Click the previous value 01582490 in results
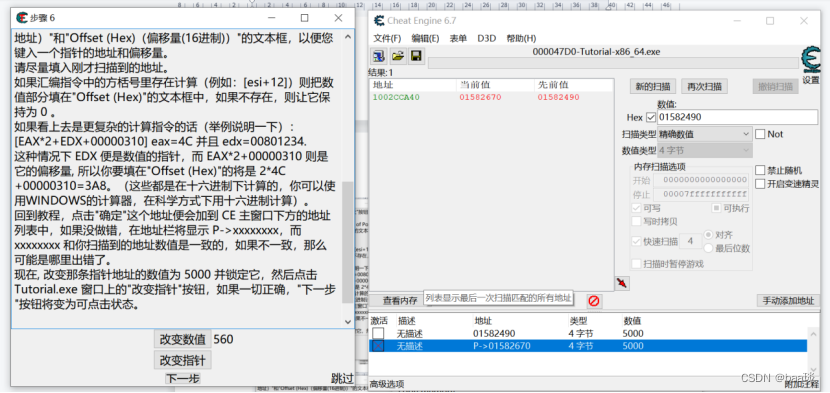Viewport: 830px width, 393px height. (558, 97)
